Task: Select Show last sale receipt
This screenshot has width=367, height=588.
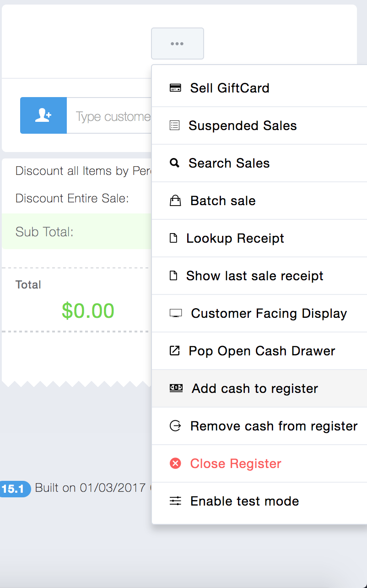Action: [254, 276]
